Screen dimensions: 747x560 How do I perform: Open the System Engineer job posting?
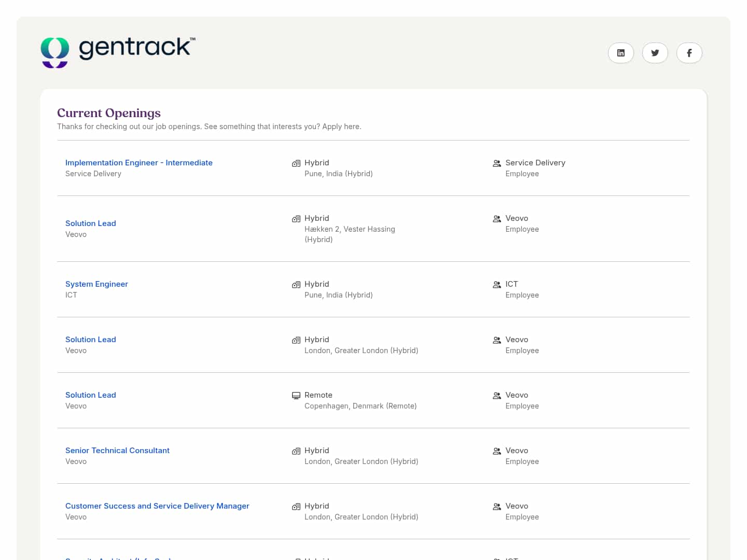pos(96,284)
